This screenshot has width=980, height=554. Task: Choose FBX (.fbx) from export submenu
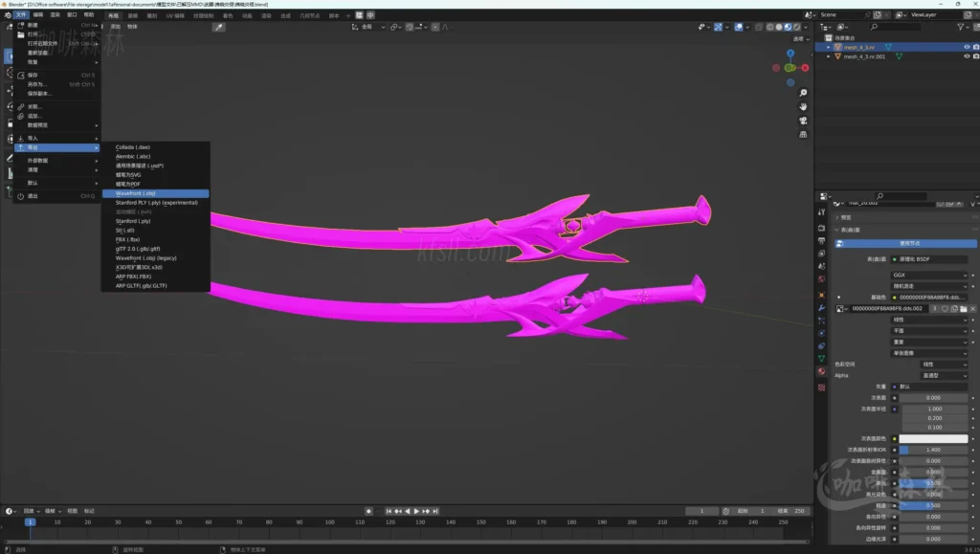(x=127, y=239)
